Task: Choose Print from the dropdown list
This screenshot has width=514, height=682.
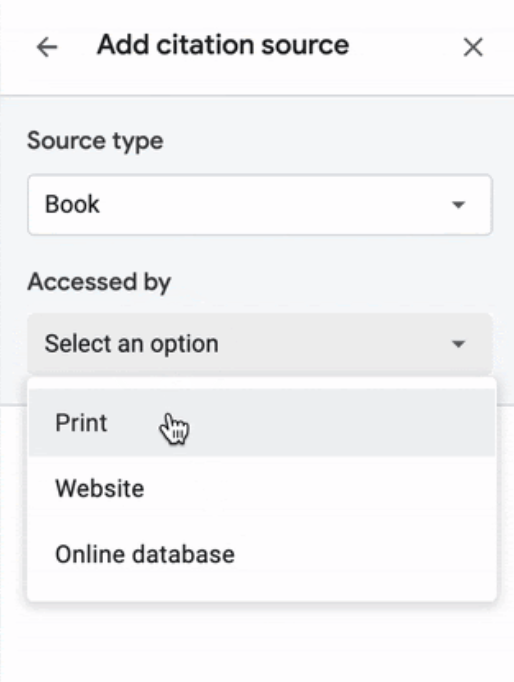Action: click(81, 423)
